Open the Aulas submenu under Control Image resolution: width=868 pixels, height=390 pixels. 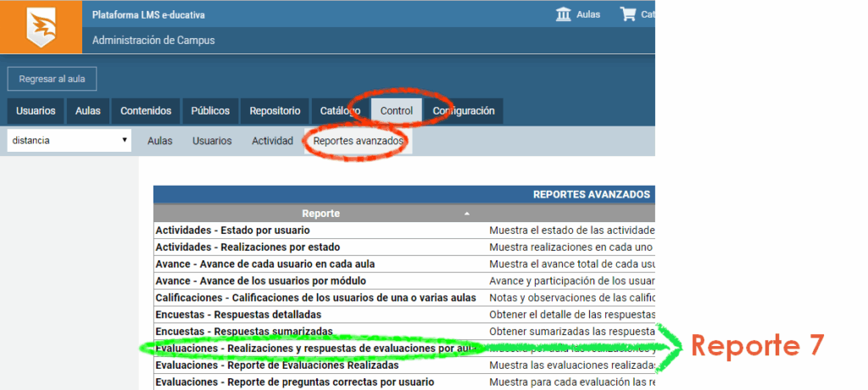point(159,141)
